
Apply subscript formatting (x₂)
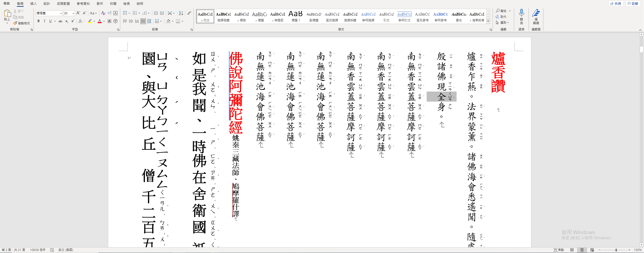tap(67, 21)
